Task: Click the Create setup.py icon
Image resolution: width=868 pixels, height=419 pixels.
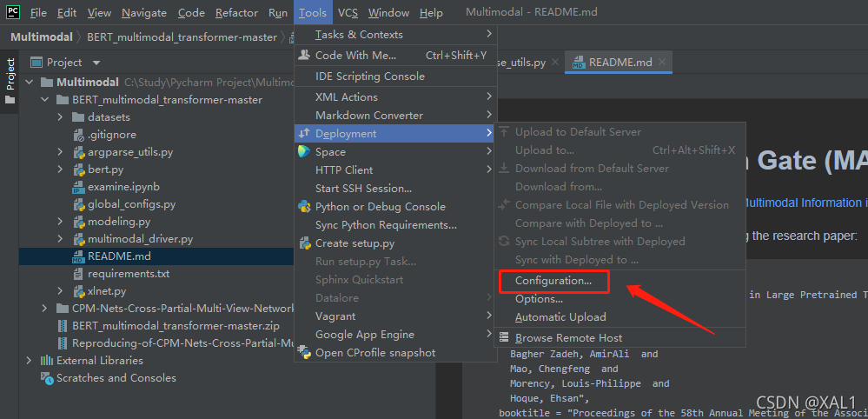Action: point(304,243)
